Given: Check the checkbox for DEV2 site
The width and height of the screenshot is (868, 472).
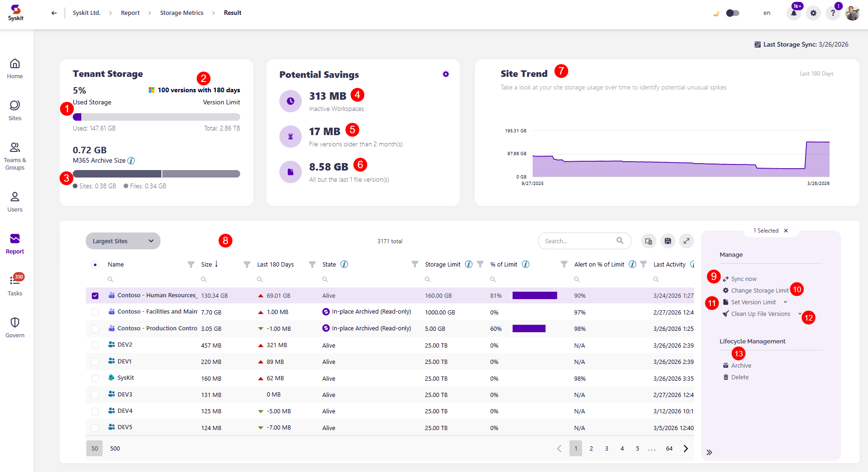Looking at the screenshot, I should pyautogui.click(x=95, y=345).
